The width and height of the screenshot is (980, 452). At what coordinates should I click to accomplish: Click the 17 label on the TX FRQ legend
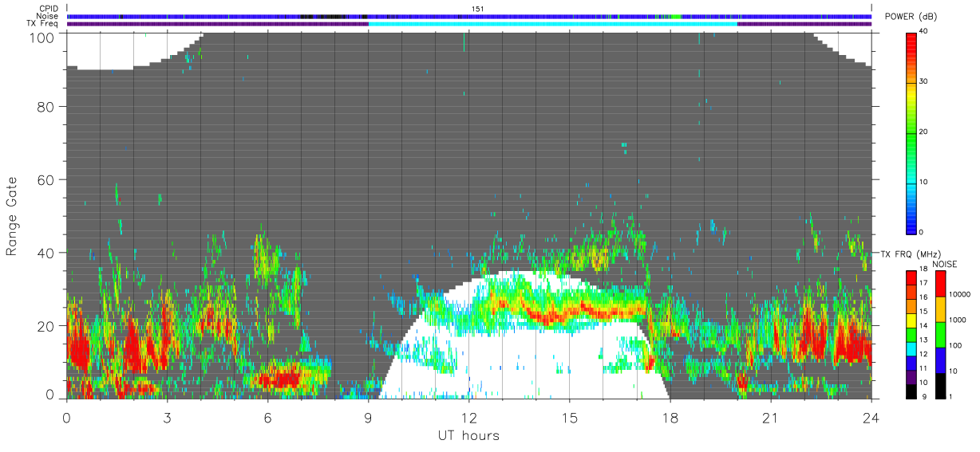[x=923, y=283]
